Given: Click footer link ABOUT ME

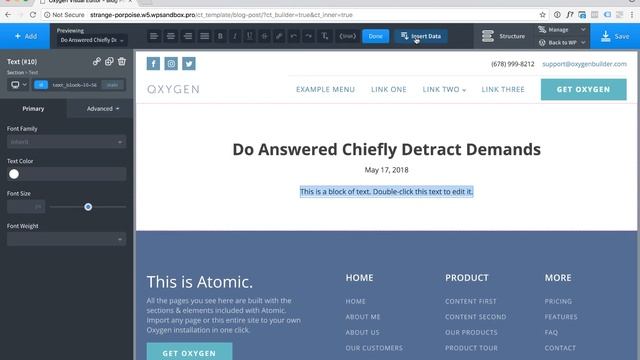Looking at the screenshot, I should coord(362,317).
